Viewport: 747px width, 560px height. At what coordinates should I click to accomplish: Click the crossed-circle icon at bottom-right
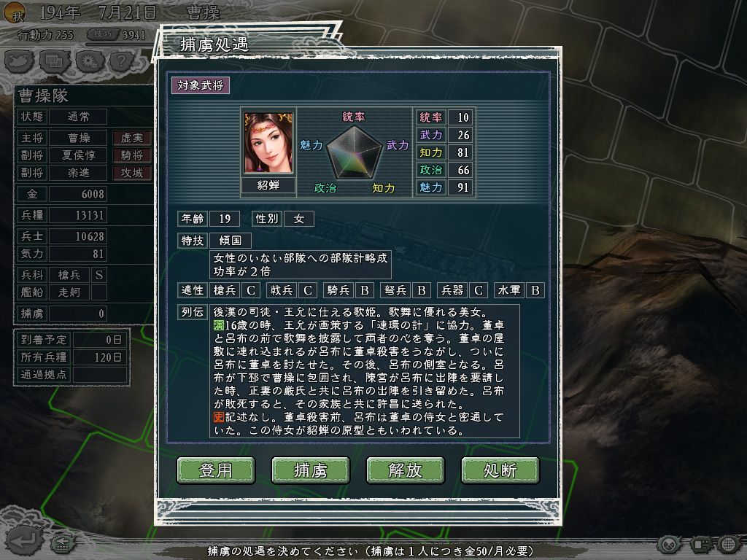coord(670,544)
